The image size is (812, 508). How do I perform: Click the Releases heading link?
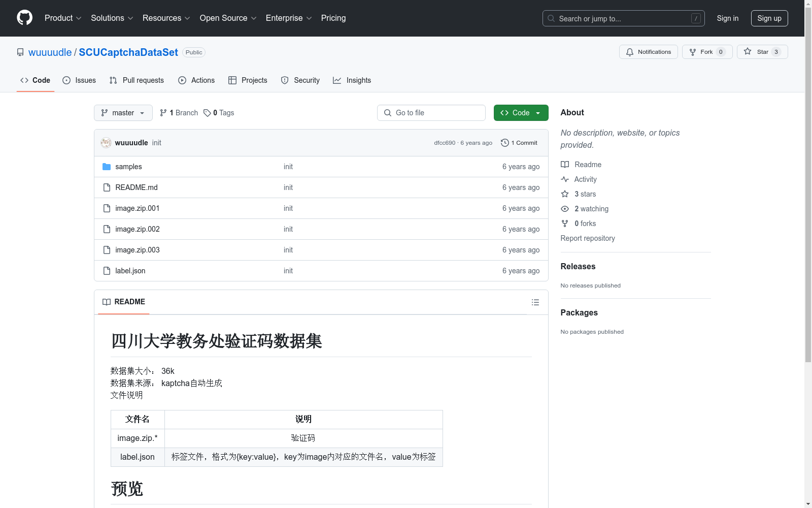click(x=578, y=266)
